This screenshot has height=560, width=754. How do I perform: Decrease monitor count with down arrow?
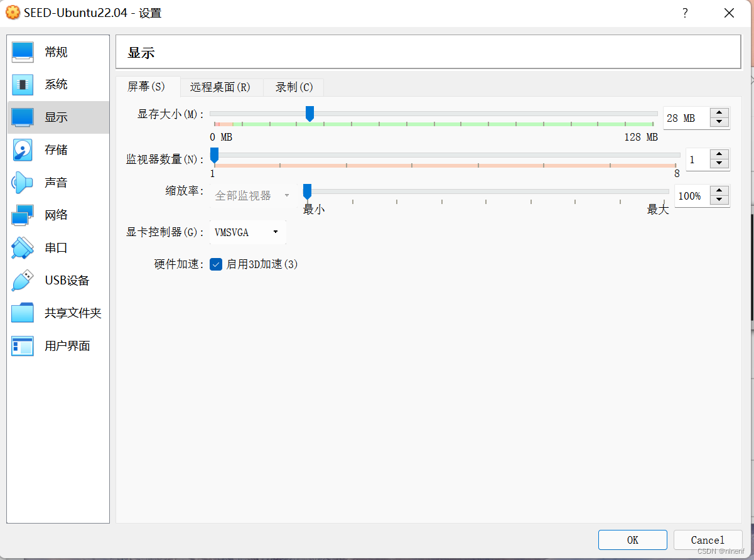click(x=719, y=163)
